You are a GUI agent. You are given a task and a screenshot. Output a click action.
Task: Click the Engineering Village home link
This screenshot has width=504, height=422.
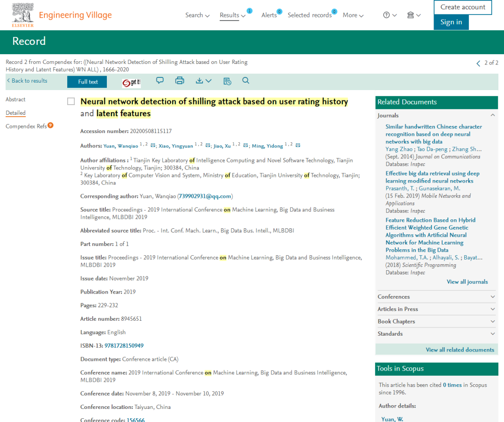(x=75, y=15)
